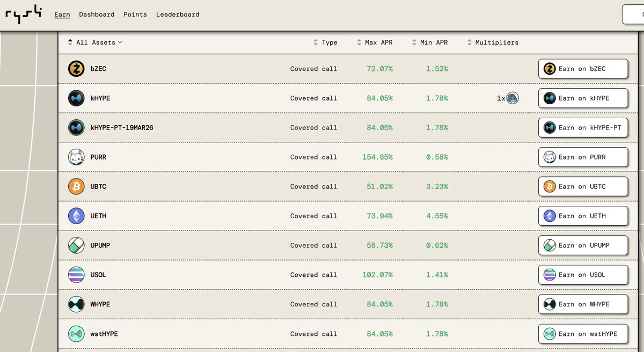Click the PURR asset name

click(98, 157)
